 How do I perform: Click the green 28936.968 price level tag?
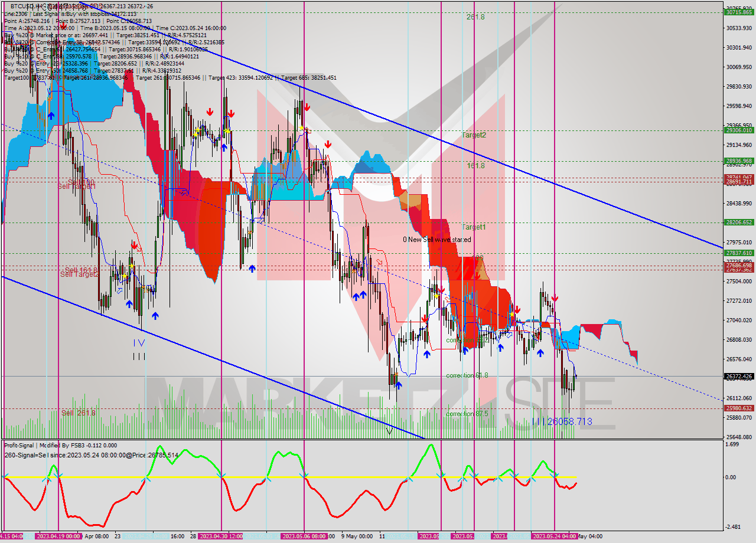click(x=738, y=161)
